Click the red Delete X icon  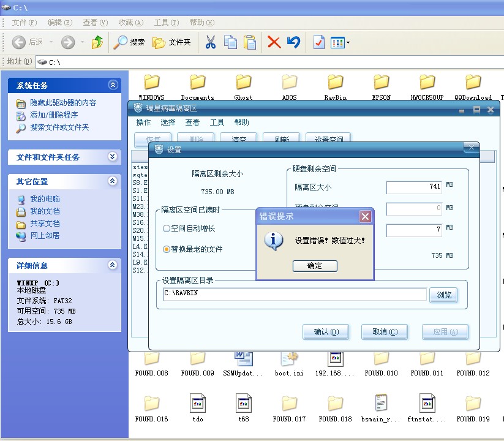[x=274, y=42]
